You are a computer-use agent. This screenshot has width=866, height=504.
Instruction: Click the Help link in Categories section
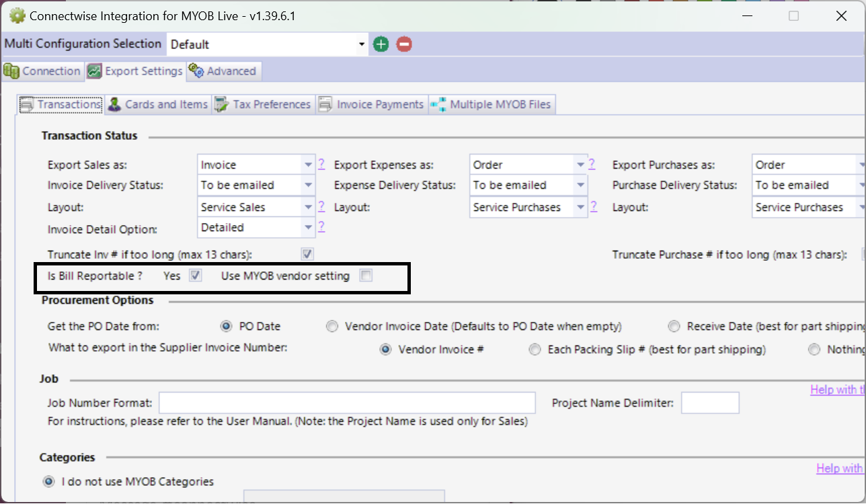click(x=841, y=468)
